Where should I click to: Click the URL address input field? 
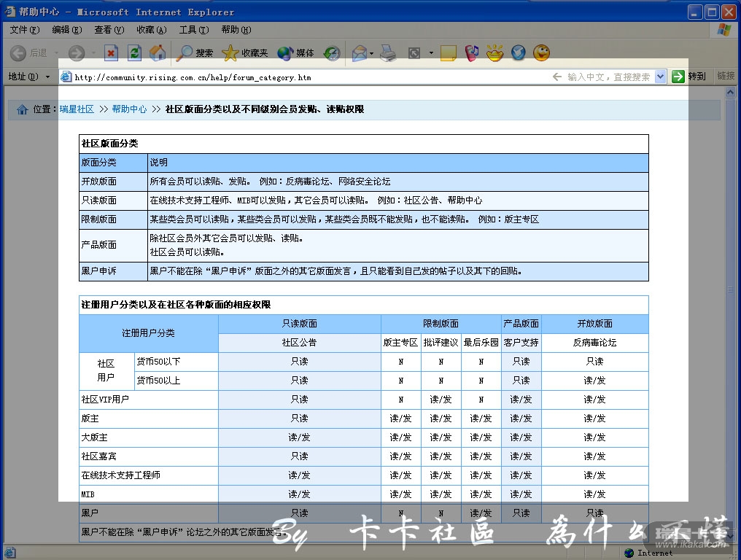click(x=306, y=77)
